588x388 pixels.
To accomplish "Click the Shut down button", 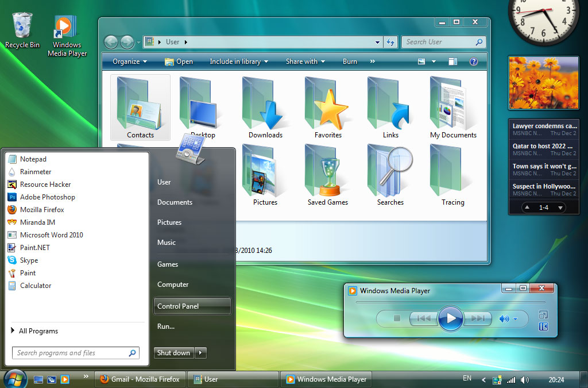I will coord(174,353).
